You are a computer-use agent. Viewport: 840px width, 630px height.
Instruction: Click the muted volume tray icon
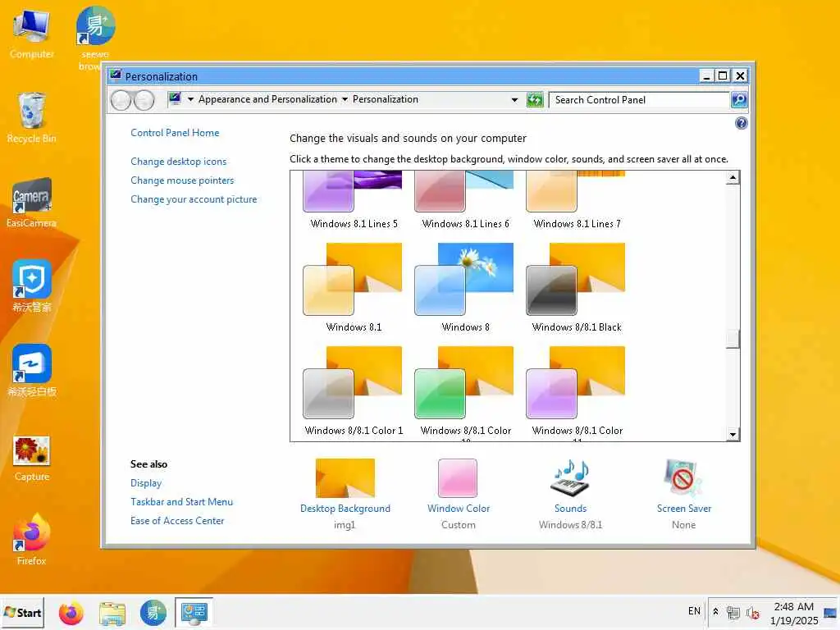[x=752, y=612]
